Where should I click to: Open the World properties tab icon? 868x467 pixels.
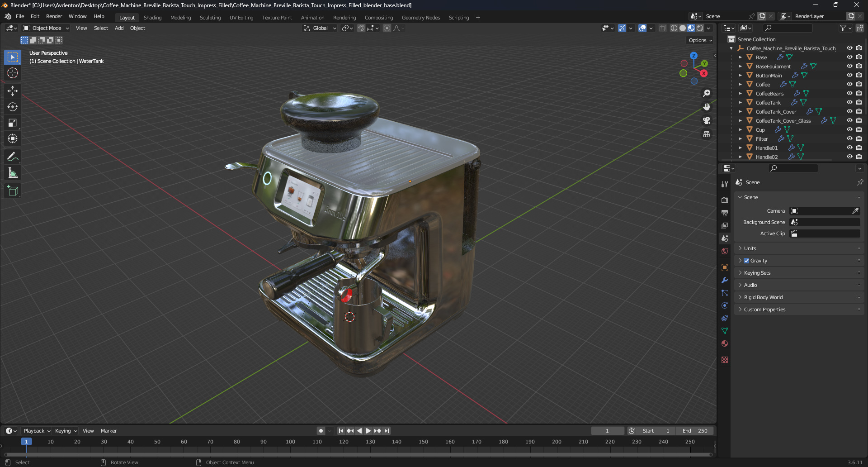tap(725, 251)
